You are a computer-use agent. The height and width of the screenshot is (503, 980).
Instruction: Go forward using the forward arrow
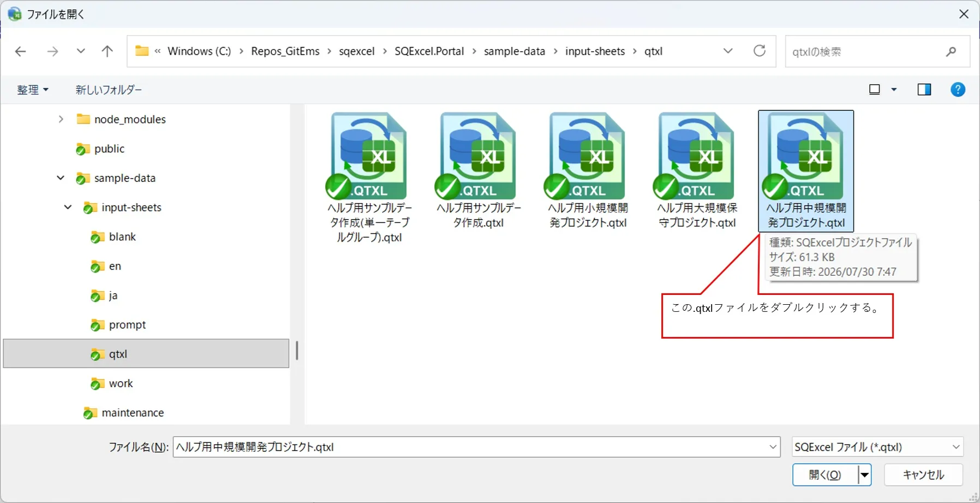pos(52,51)
